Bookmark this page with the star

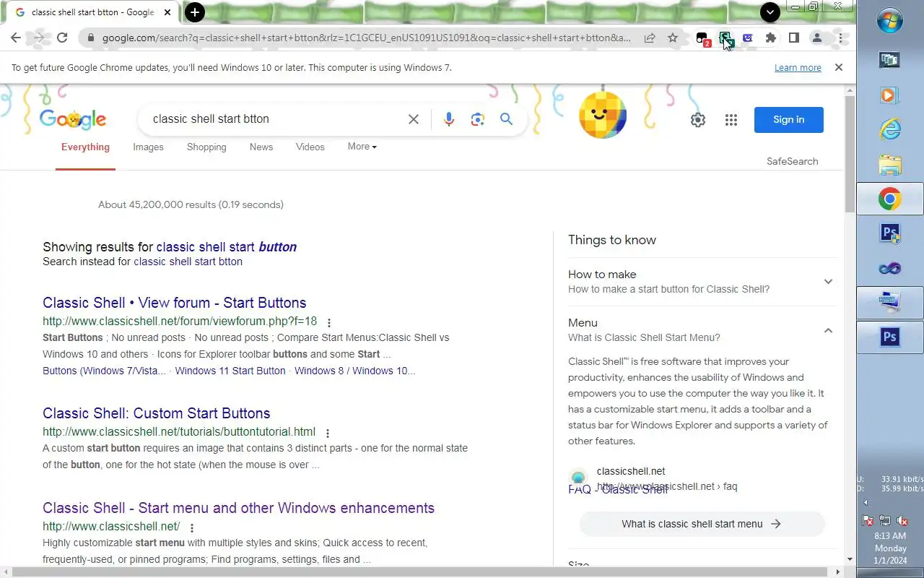pos(673,38)
